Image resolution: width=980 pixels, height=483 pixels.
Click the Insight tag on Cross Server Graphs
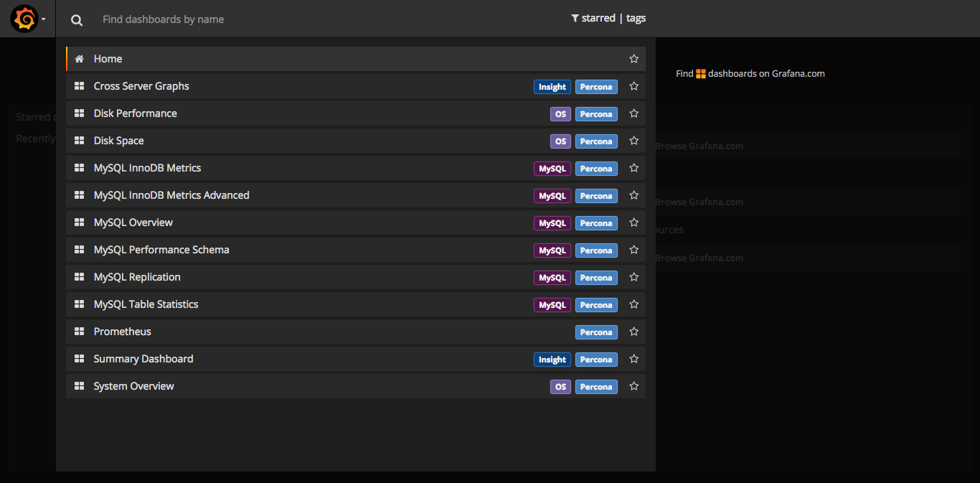click(x=552, y=86)
